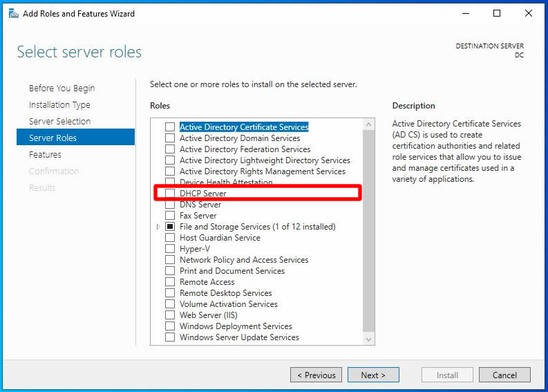
Task: Minimize the wizard window
Action: pyautogui.click(x=466, y=14)
